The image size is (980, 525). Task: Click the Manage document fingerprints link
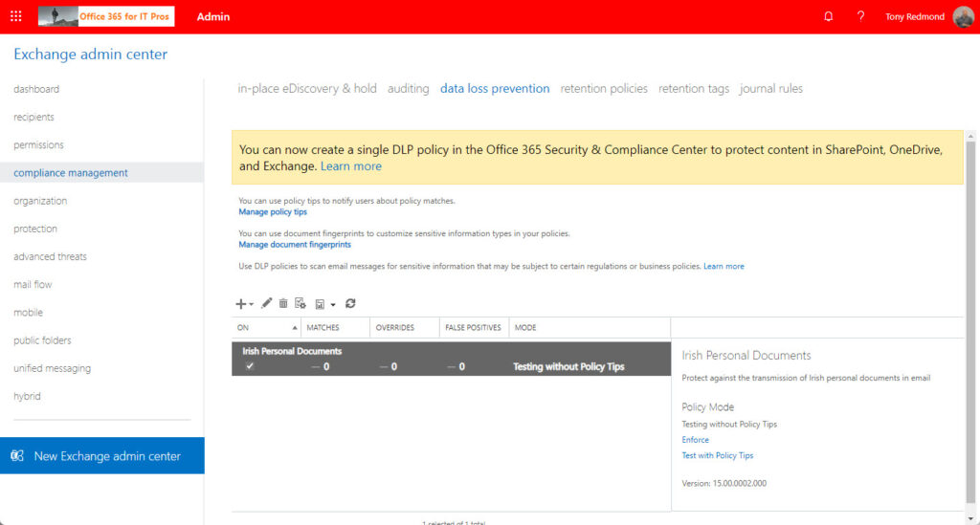point(295,245)
